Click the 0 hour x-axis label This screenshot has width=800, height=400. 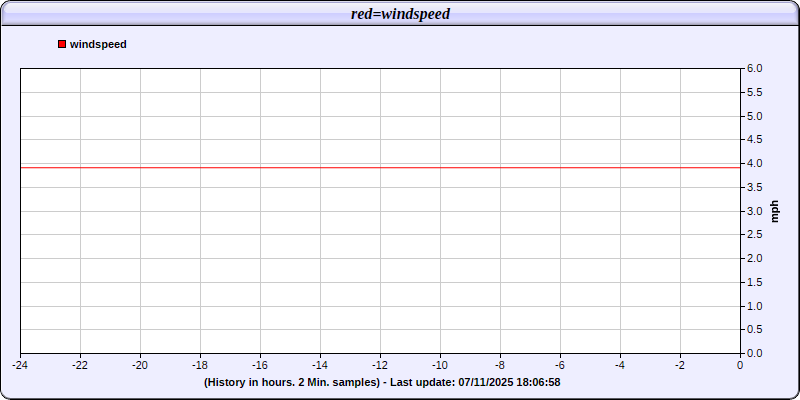click(x=740, y=366)
